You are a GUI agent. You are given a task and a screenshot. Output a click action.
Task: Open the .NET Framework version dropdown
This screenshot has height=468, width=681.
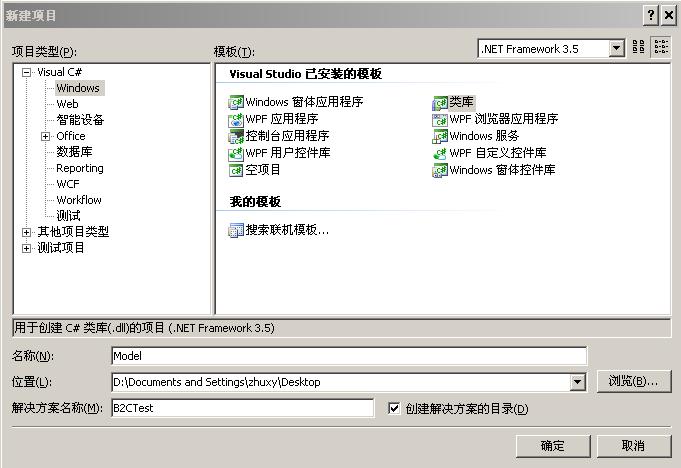616,48
